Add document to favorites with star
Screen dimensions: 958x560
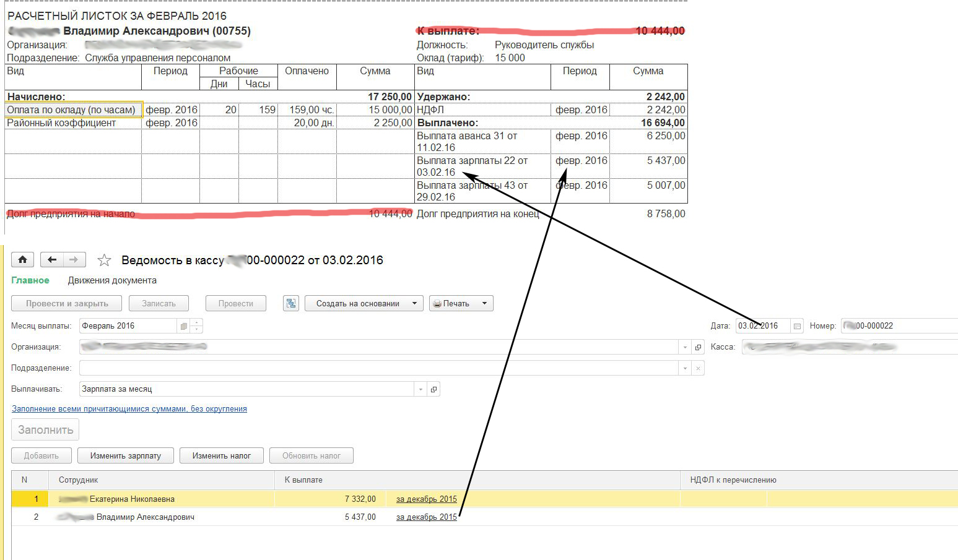[x=104, y=261]
